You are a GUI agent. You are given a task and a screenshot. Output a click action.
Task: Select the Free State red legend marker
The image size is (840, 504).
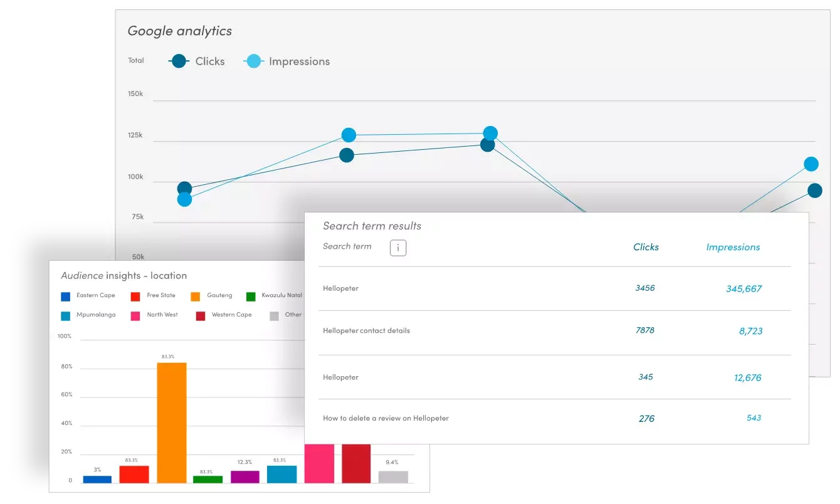pos(135,295)
